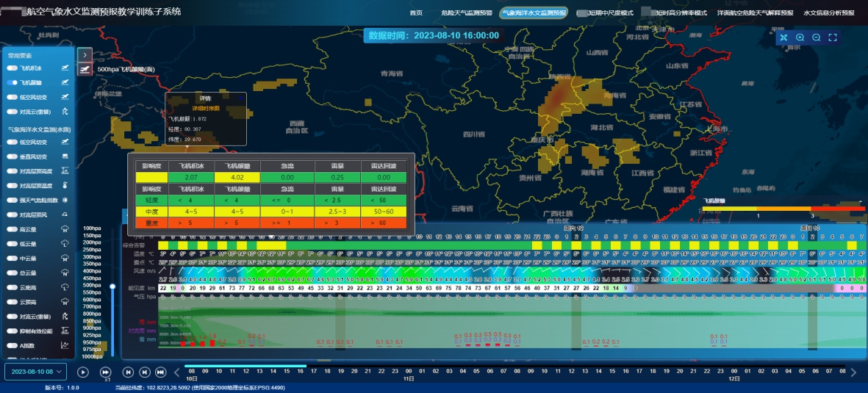The height and width of the screenshot is (393, 868).
Task: Collapse the side panel with the > arrow button
Action: click(85, 55)
